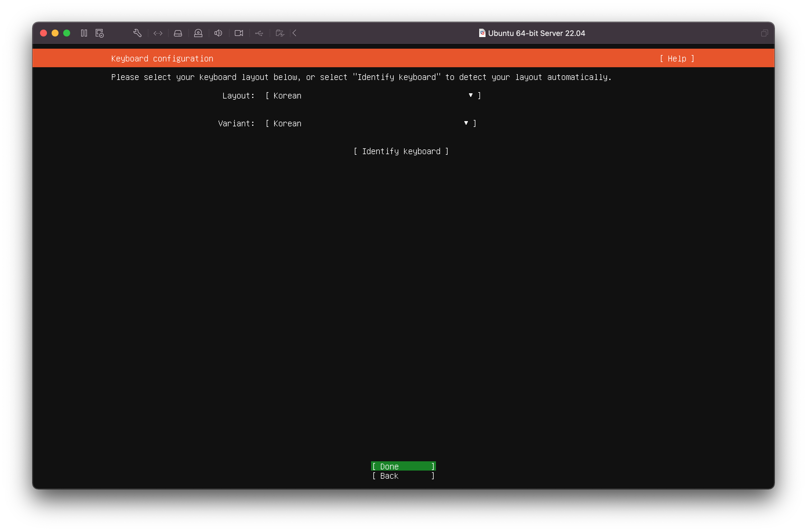Viewport: 807px width, 532px height.
Task: Collapse toolbar with left chevron
Action: 295,33
